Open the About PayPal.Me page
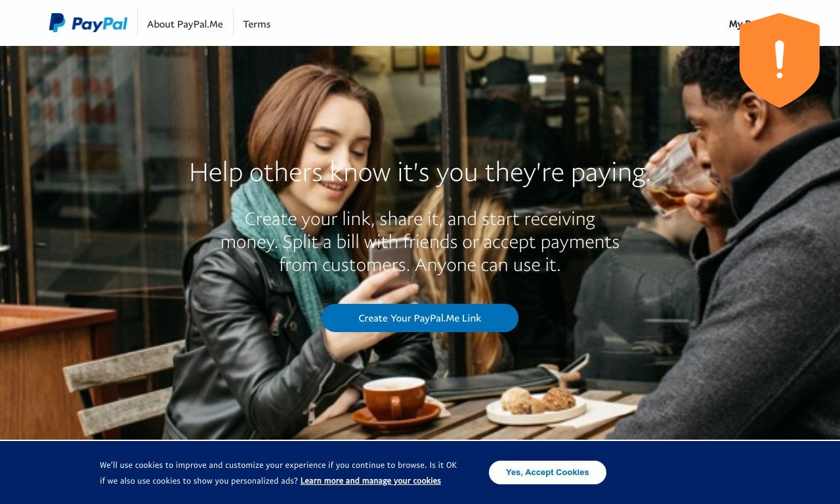 click(x=185, y=24)
